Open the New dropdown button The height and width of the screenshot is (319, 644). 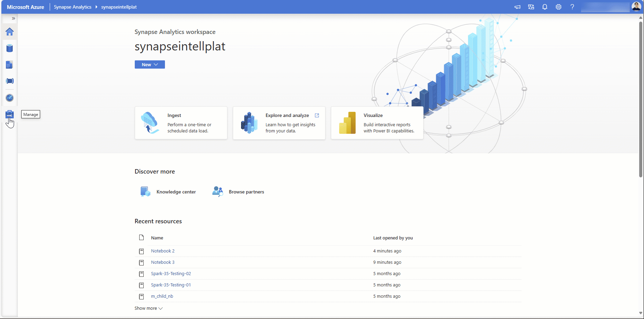coord(150,64)
